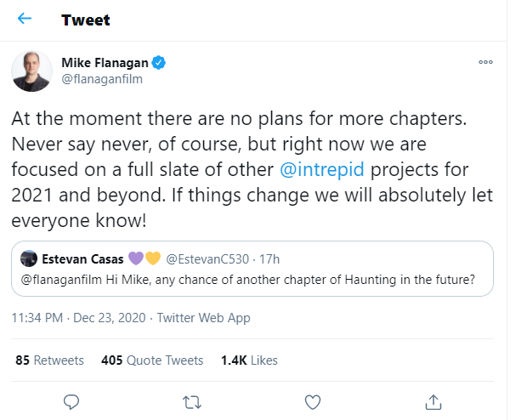
Task: Open Mike Flanagan's profile picture
Action: coord(32,71)
